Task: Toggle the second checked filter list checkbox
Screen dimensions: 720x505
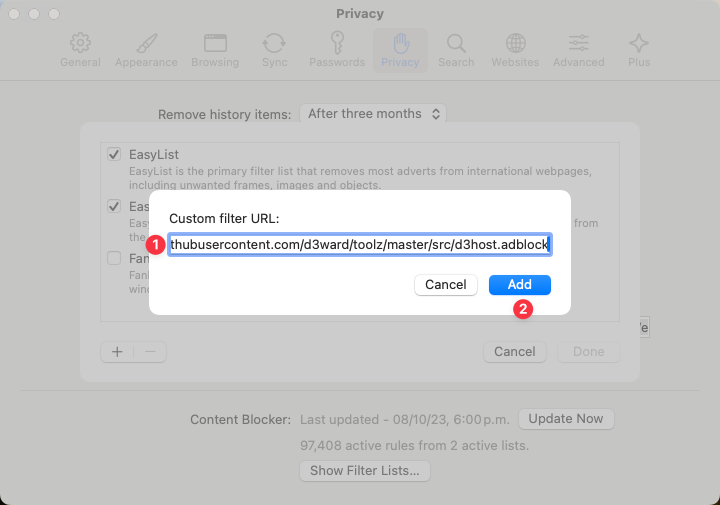Action: [x=114, y=206]
